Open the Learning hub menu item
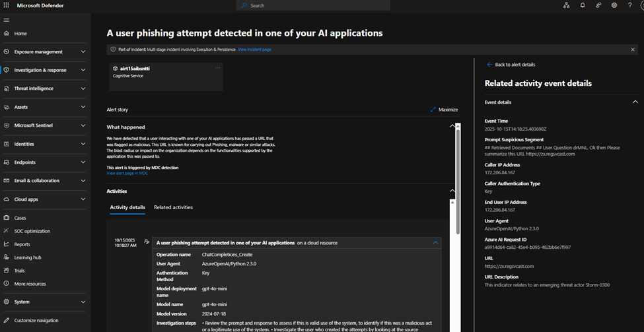This screenshot has width=644, height=332. pyautogui.click(x=28, y=257)
